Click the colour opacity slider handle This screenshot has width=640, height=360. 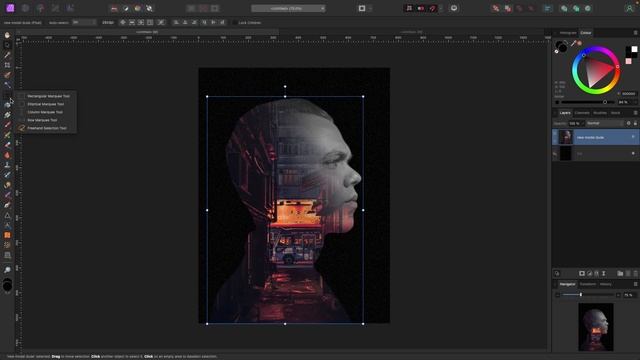pyautogui.click(x=605, y=102)
